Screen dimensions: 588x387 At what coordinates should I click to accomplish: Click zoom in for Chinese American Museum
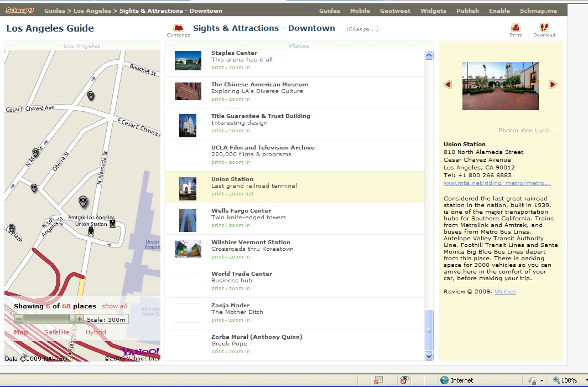point(240,99)
